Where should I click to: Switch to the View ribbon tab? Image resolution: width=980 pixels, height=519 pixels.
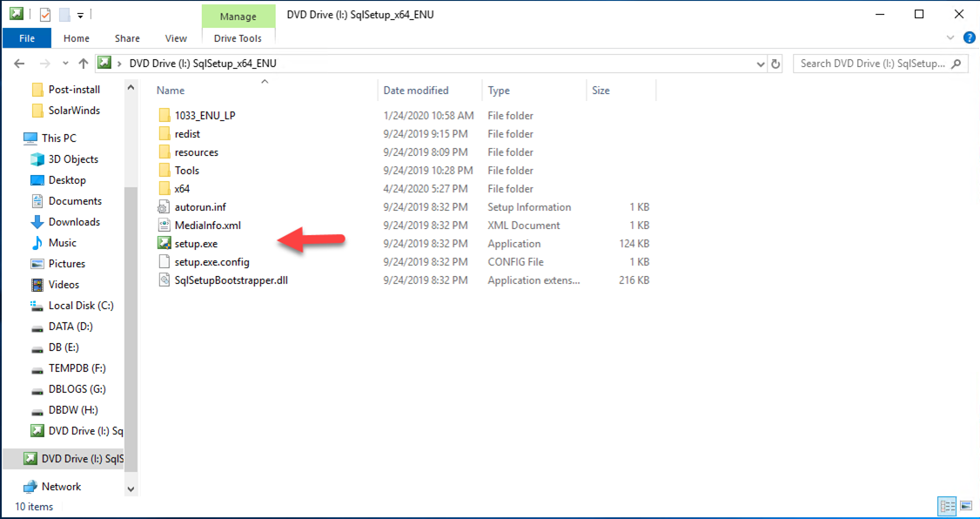point(176,38)
